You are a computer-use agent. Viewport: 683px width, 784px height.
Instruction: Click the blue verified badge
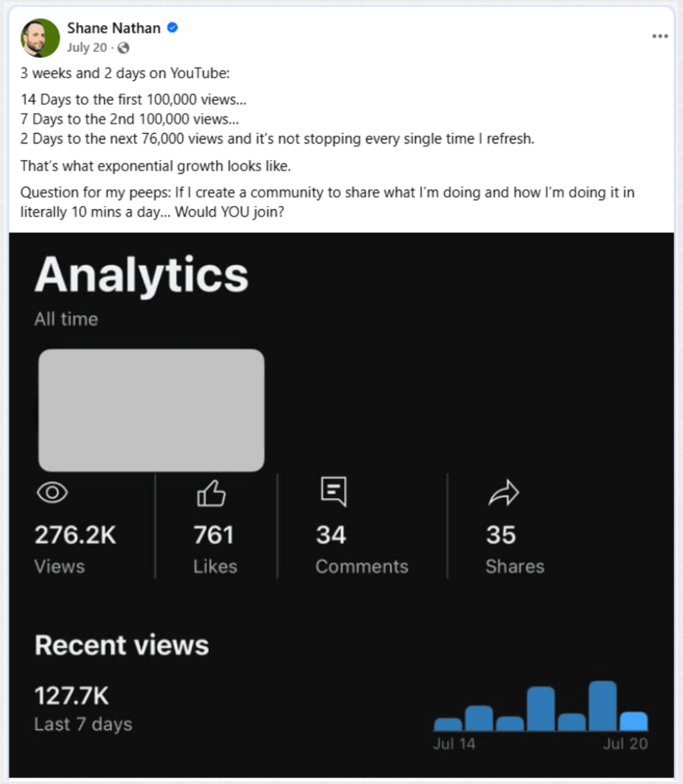tap(172, 28)
